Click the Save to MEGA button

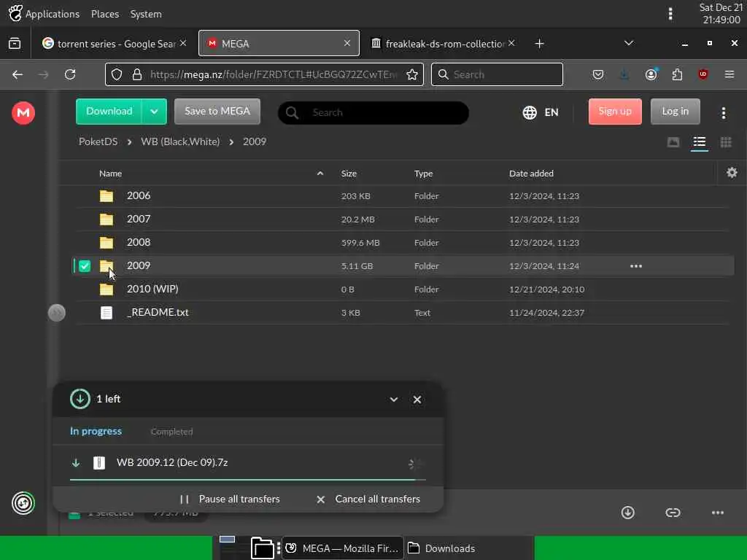coord(217,112)
